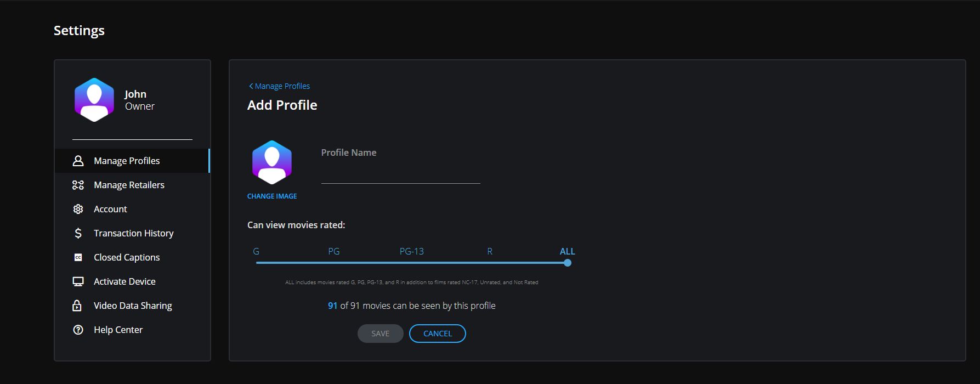Select the PG rating option
This screenshot has width=980, height=384.
pos(334,251)
